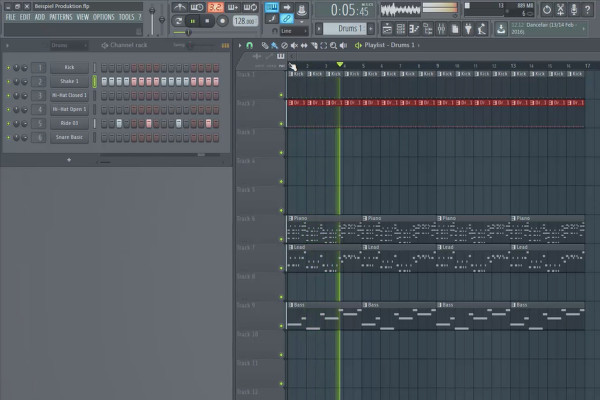Click the metronome icon in transport panel

pos(179,7)
